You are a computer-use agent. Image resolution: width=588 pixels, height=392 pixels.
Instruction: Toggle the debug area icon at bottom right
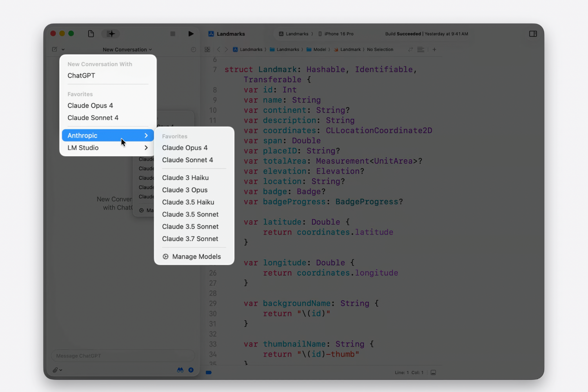pyautogui.click(x=433, y=372)
